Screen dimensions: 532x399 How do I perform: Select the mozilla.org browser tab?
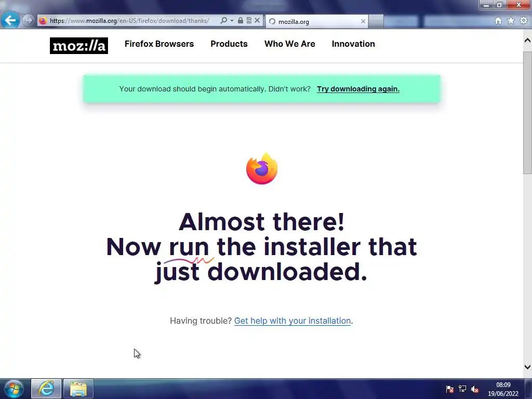click(316, 22)
